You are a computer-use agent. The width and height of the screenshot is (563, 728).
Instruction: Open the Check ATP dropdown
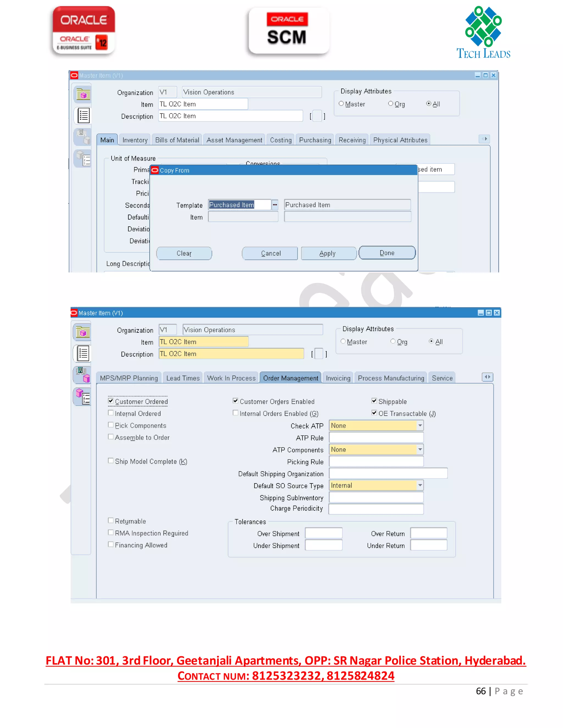[x=420, y=426]
